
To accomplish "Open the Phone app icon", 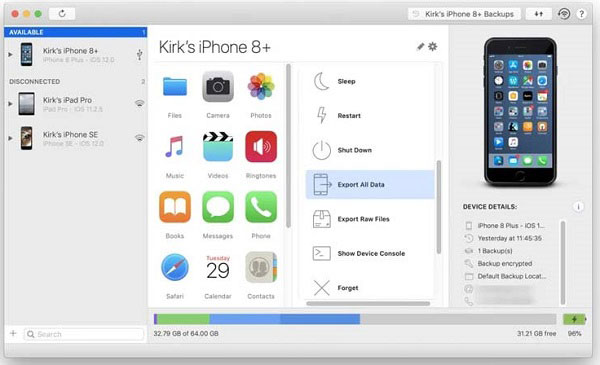I will [x=261, y=207].
